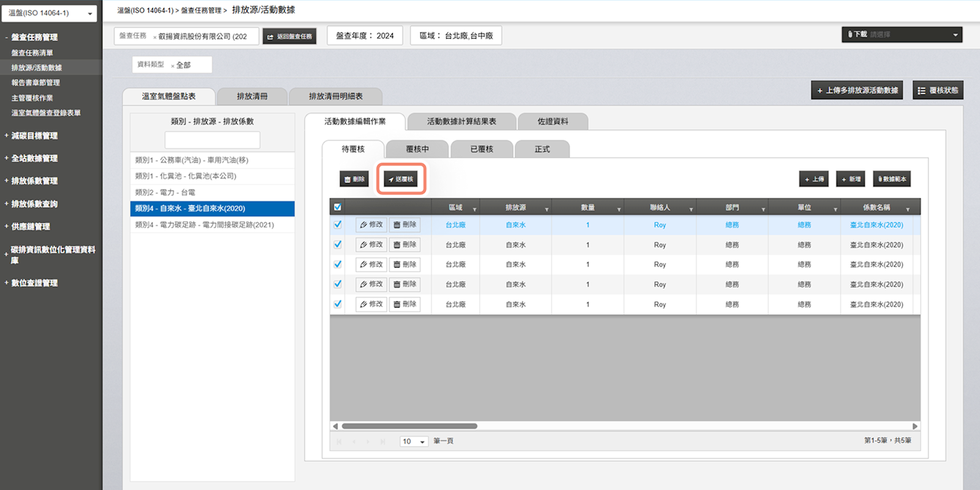Expand 減碳目標管理 in the sidebar
The width and height of the screenshot is (980, 490).
[x=34, y=136]
